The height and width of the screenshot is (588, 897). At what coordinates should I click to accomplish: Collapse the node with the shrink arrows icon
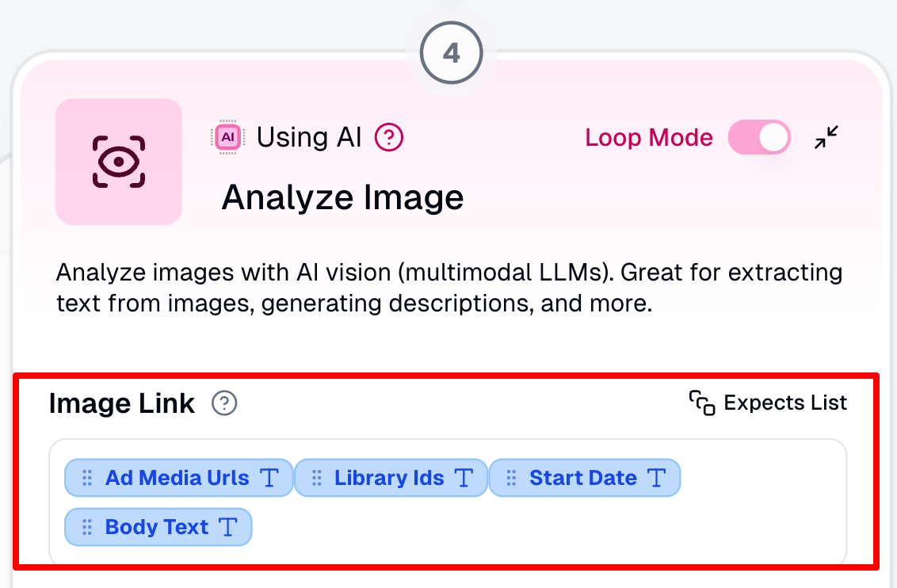click(826, 137)
